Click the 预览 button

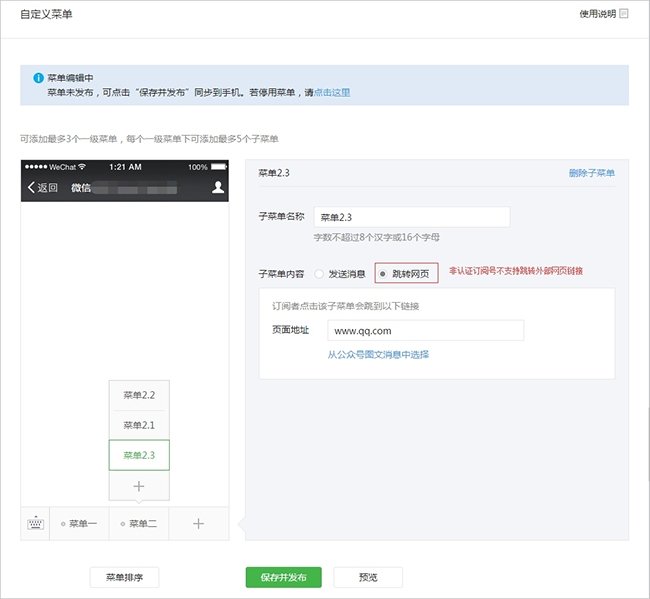[368, 577]
